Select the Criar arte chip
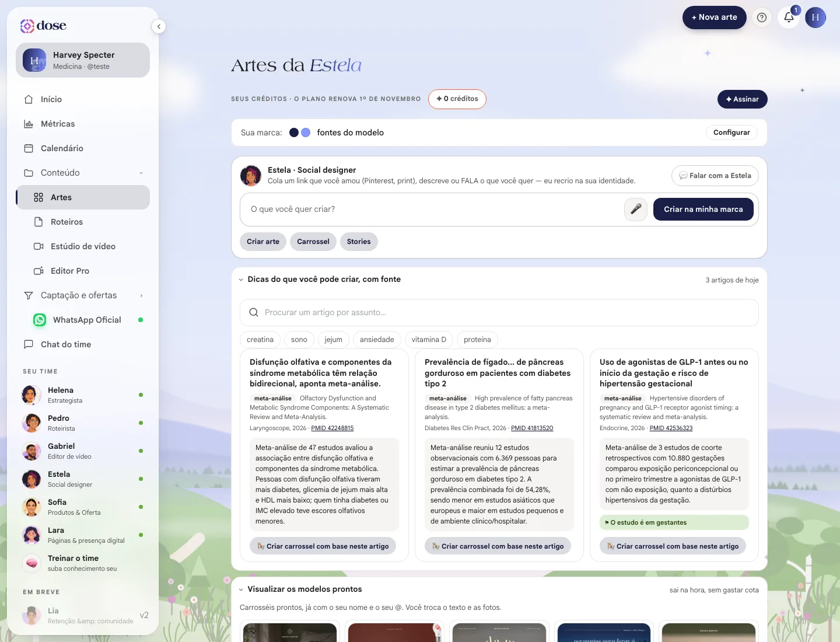 click(x=263, y=242)
